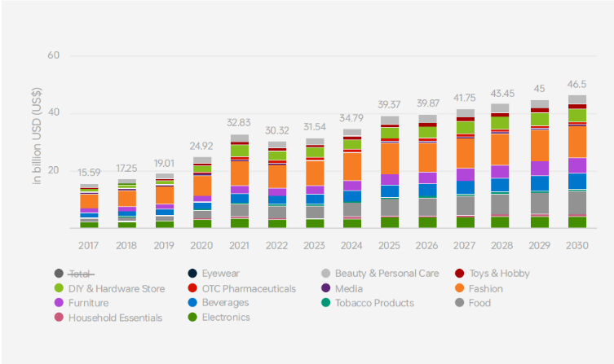Click the pink Household Essentials legend dot
Screen dimensions: 614x364
(x=58, y=317)
